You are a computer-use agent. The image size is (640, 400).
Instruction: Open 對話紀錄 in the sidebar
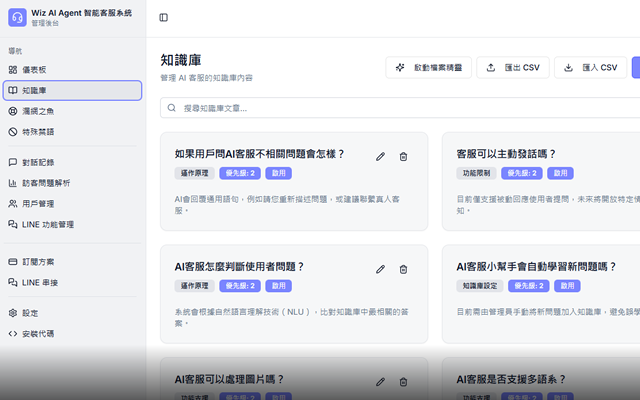[38, 162]
